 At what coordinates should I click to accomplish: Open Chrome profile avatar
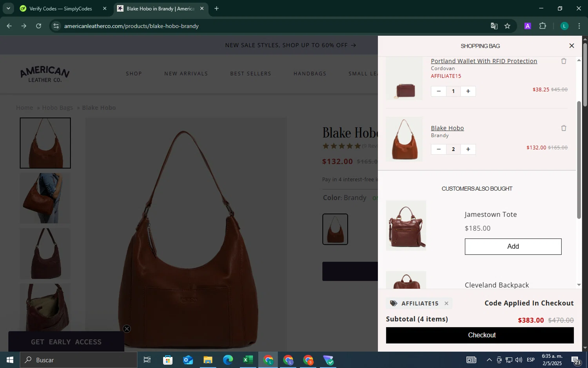tap(564, 26)
